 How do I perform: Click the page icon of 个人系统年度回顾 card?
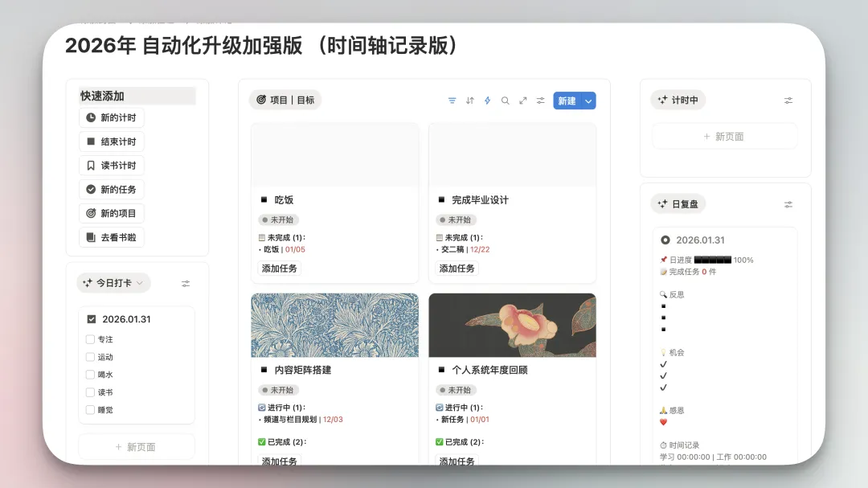(x=442, y=370)
